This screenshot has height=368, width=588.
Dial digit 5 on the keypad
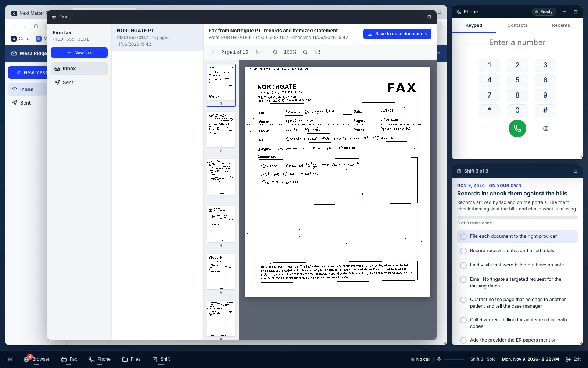(517, 80)
